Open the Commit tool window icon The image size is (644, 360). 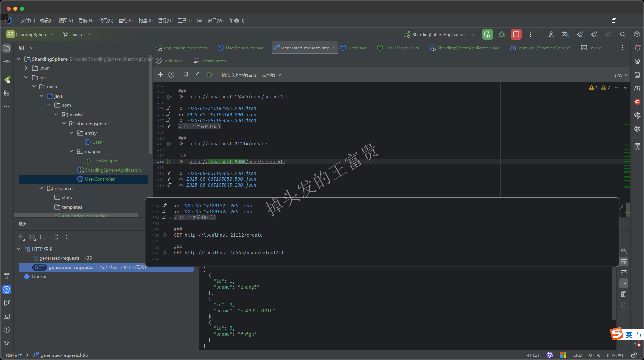7,61
